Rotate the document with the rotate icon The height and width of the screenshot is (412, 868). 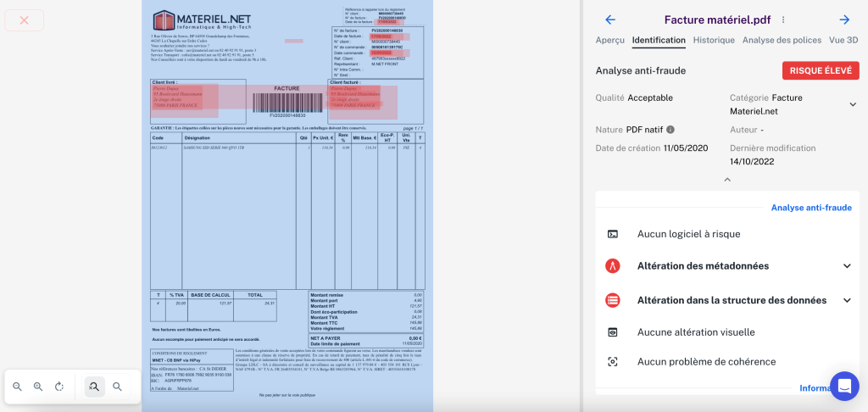click(x=59, y=387)
